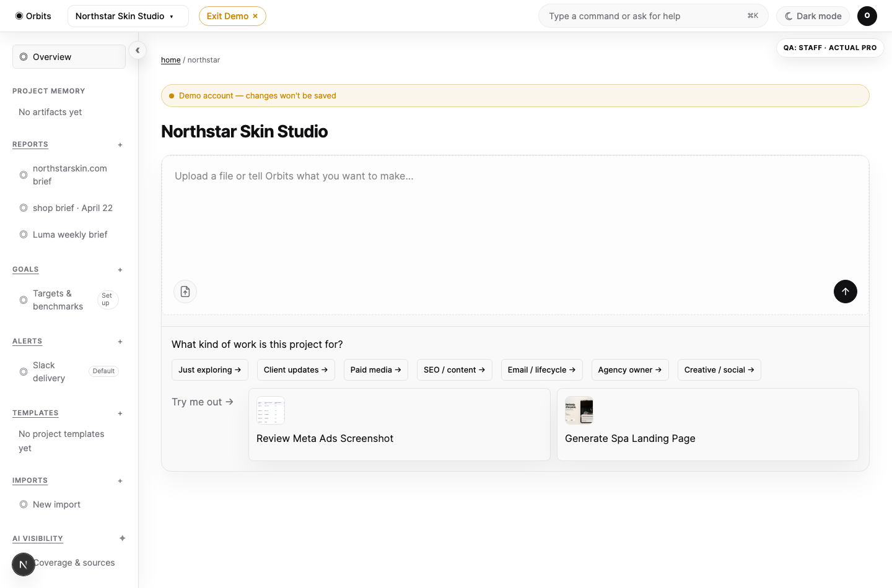Open the Northstar Skin Studio workspace dropdown
The image size is (892, 588).
click(x=128, y=16)
